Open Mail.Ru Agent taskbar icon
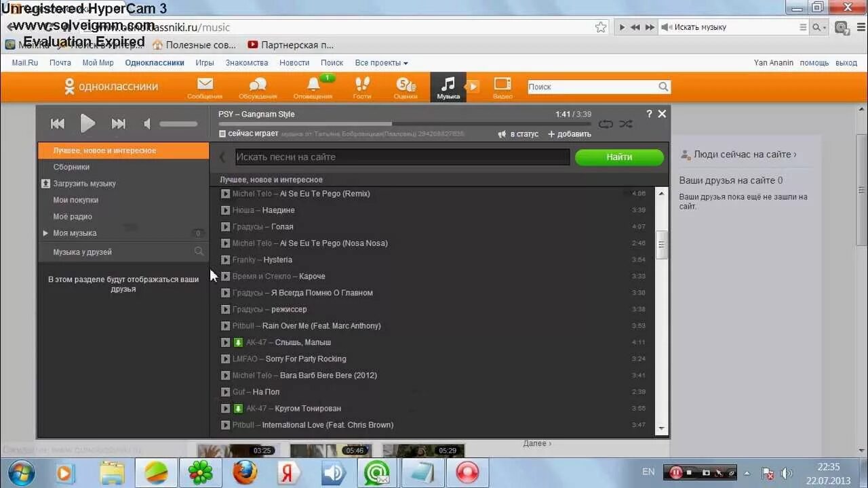The height and width of the screenshot is (488, 868). click(x=377, y=472)
